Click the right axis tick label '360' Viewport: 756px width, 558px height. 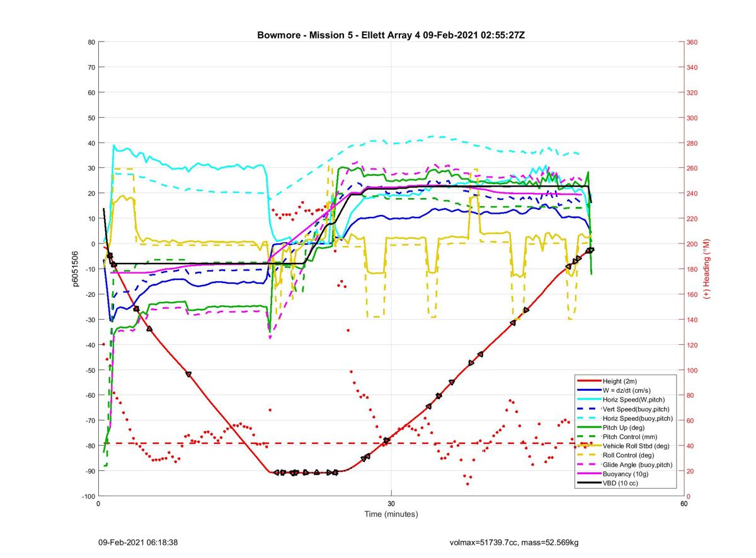tap(692, 42)
